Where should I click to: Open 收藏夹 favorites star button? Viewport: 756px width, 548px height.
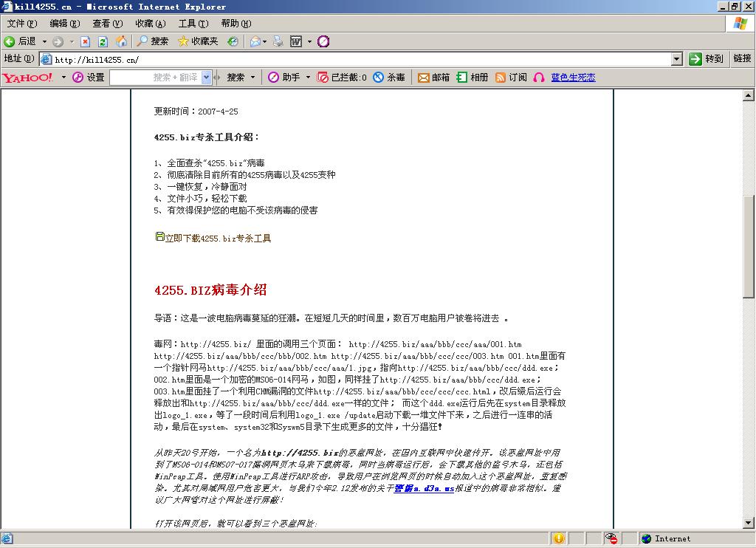(198, 41)
